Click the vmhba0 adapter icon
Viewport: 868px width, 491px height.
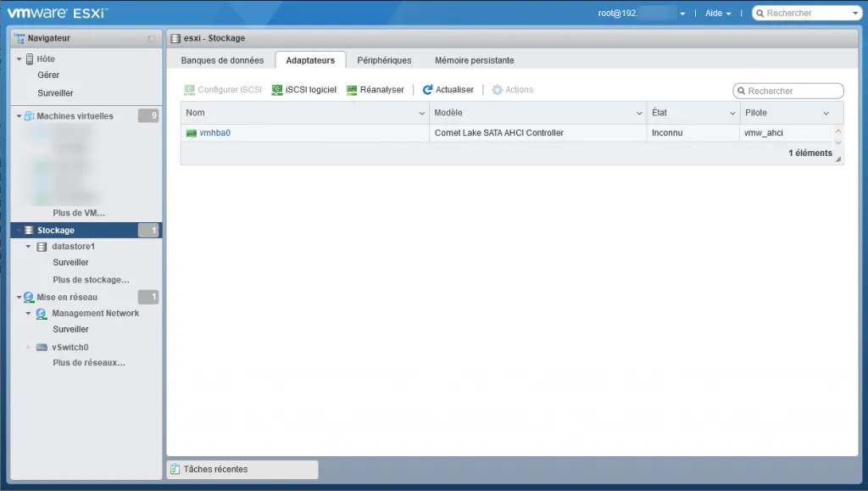tap(192, 133)
